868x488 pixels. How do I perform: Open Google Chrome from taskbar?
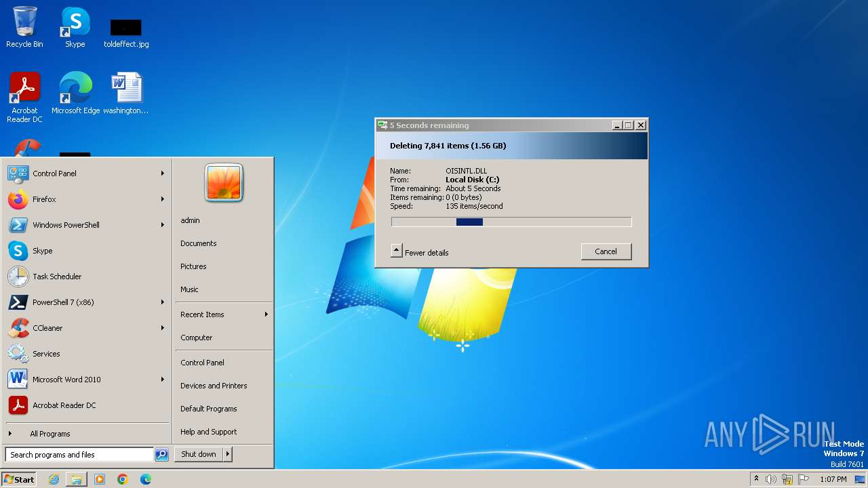pyautogui.click(x=123, y=479)
